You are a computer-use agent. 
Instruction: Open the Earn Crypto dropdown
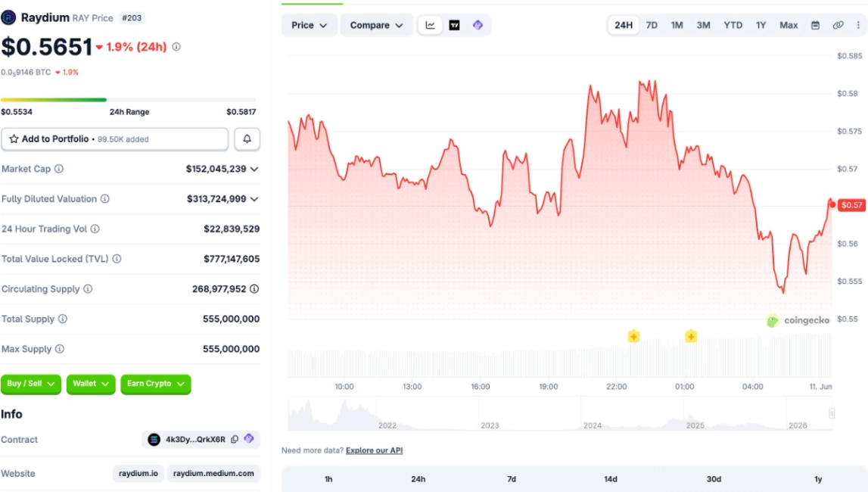156,384
